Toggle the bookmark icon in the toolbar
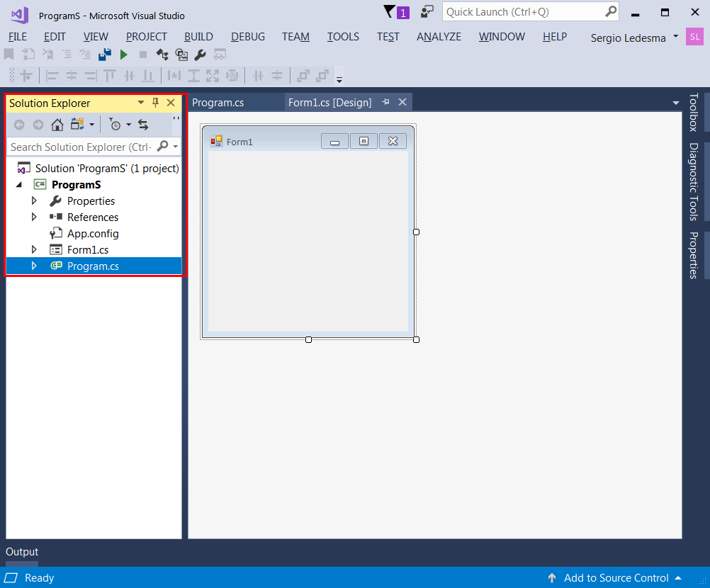Image resolution: width=710 pixels, height=588 pixels. coord(9,55)
